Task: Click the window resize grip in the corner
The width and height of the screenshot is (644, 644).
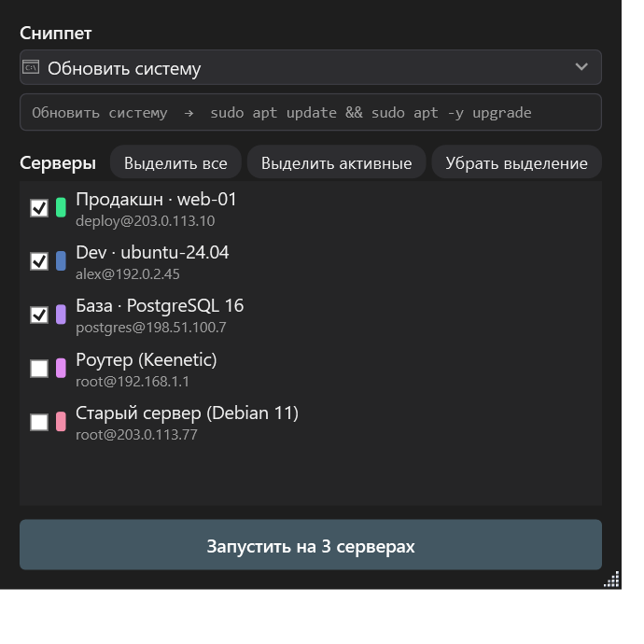Action: point(612,580)
